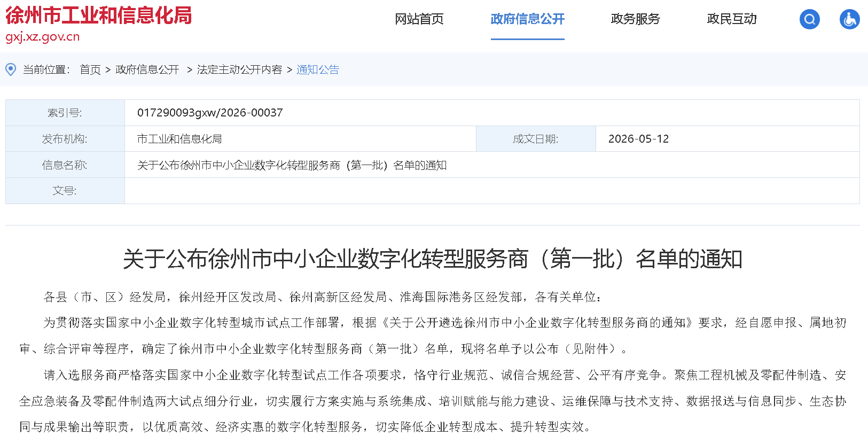Select the 信息名称 value text in table
Viewport: 868px width, 436px height.
coord(292,165)
